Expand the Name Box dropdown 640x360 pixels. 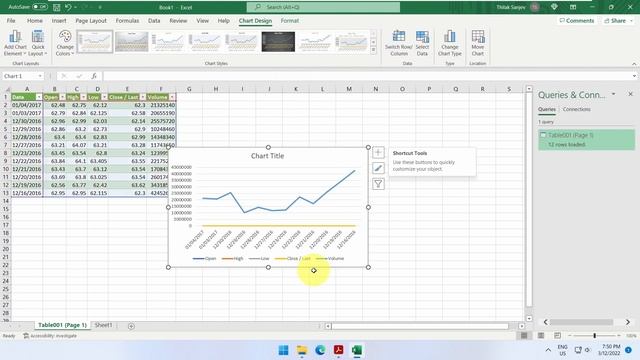[40, 76]
